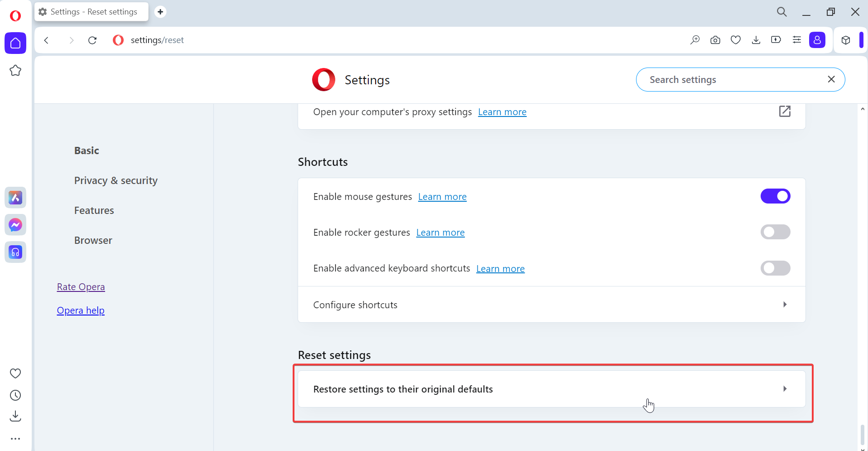The image size is (868, 451).
Task: Open the sidebar heart pinboards icon
Action: pos(15,373)
